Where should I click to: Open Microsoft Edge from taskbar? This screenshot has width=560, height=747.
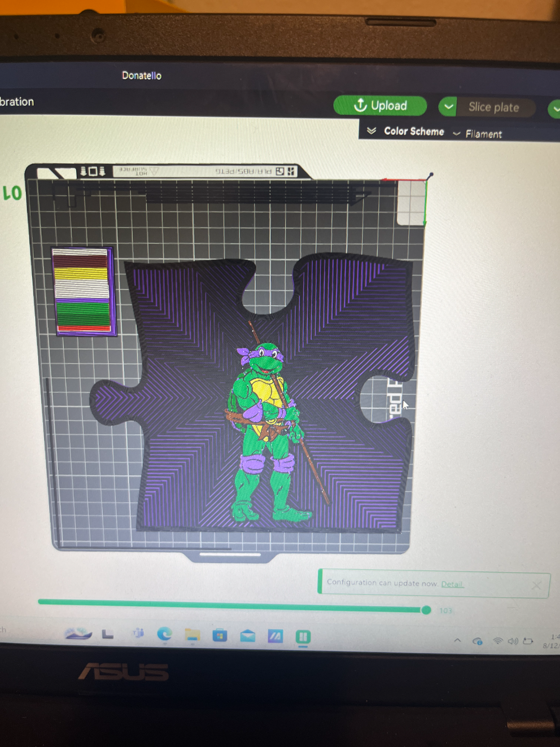point(165,634)
